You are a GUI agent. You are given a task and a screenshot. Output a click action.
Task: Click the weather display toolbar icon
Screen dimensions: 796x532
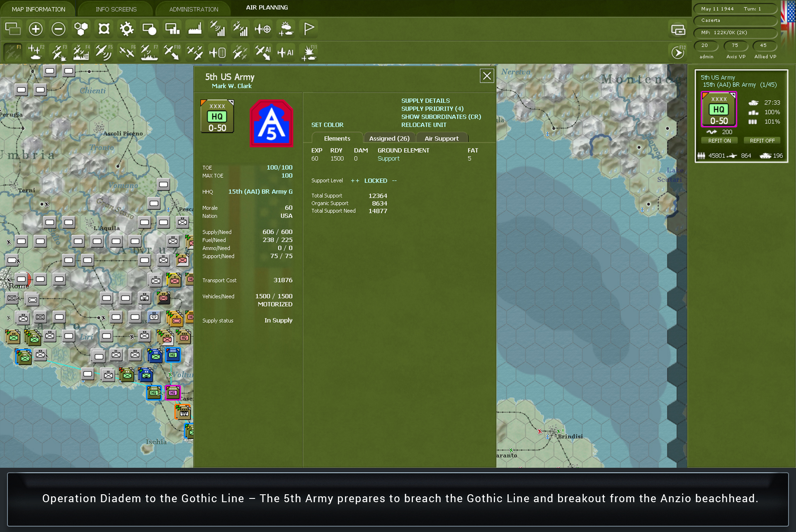click(x=286, y=29)
